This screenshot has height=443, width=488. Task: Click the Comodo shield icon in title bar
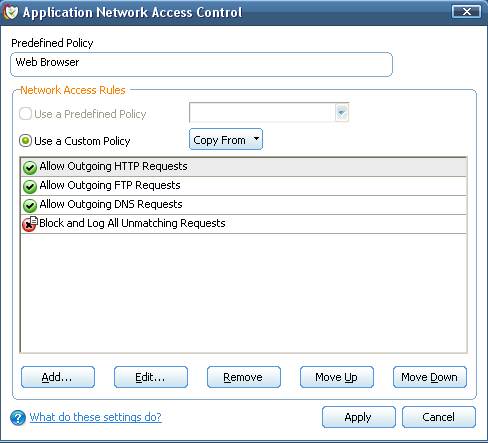click(11, 12)
